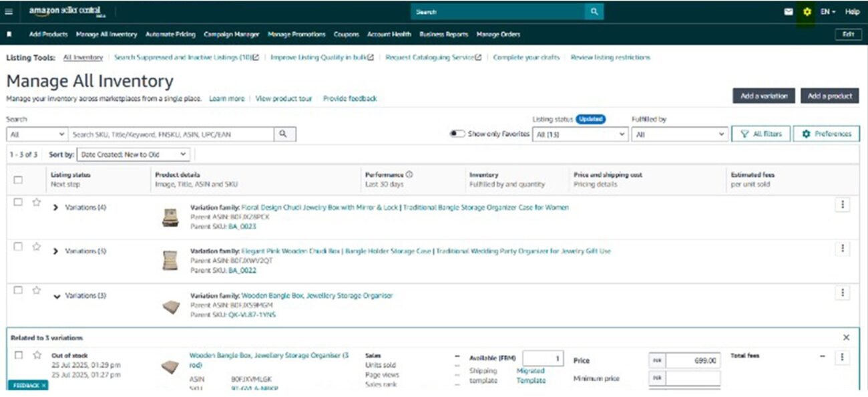This screenshot has height=397, width=868.
Task: Open the Fulfilled by dropdown
Action: 680,134
